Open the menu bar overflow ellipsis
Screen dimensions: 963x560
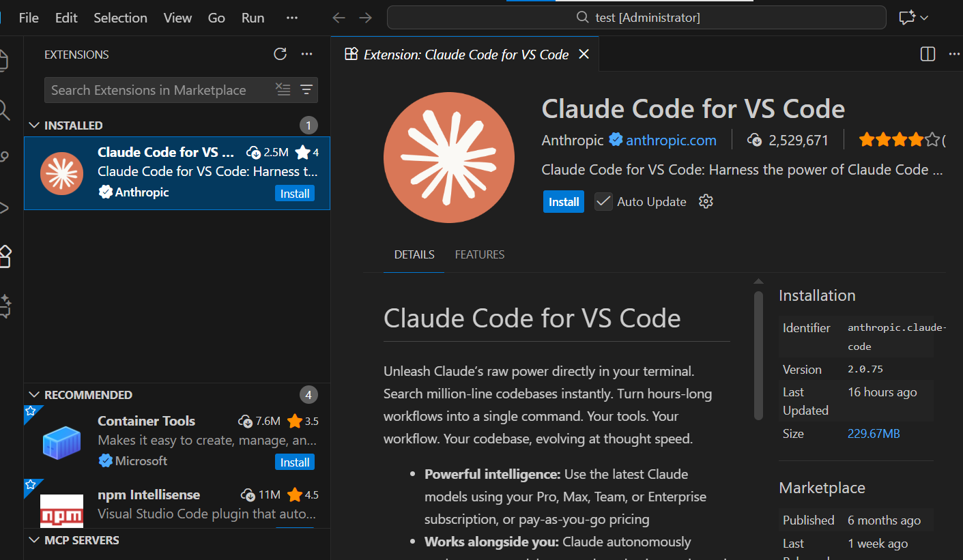pos(292,18)
